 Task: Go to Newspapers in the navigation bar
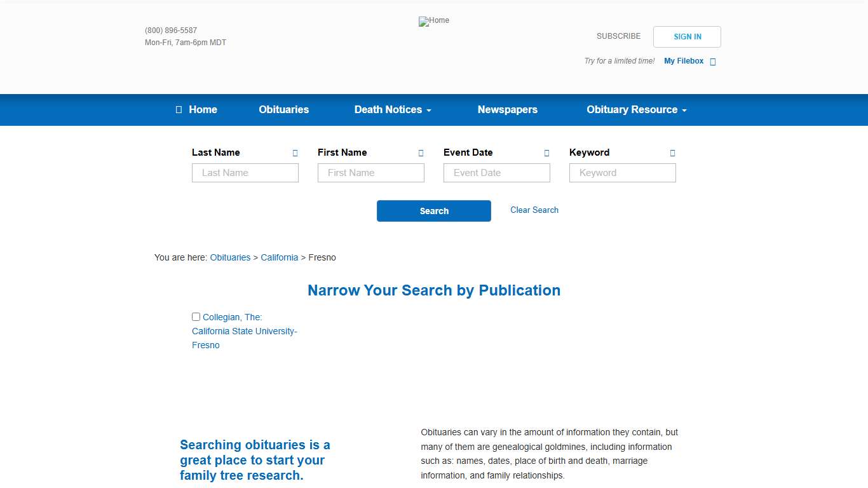(x=507, y=110)
